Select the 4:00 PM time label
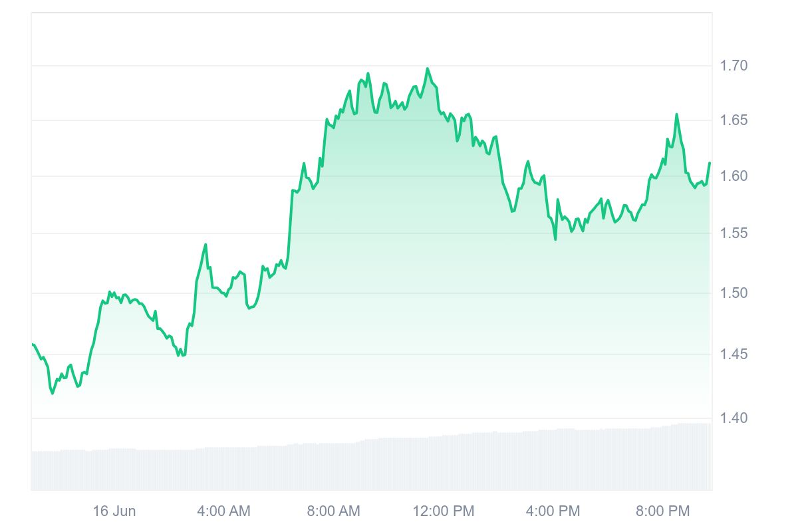 553,511
